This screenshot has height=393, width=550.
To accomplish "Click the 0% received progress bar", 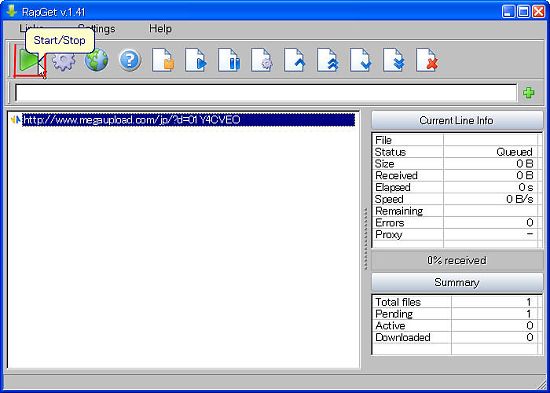I will click(x=457, y=260).
